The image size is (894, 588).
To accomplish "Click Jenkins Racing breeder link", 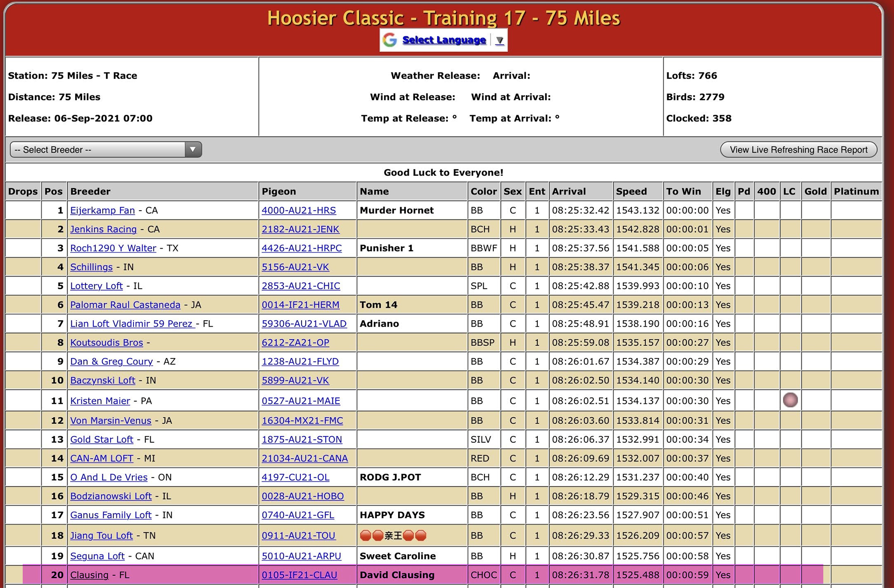I will (x=103, y=229).
